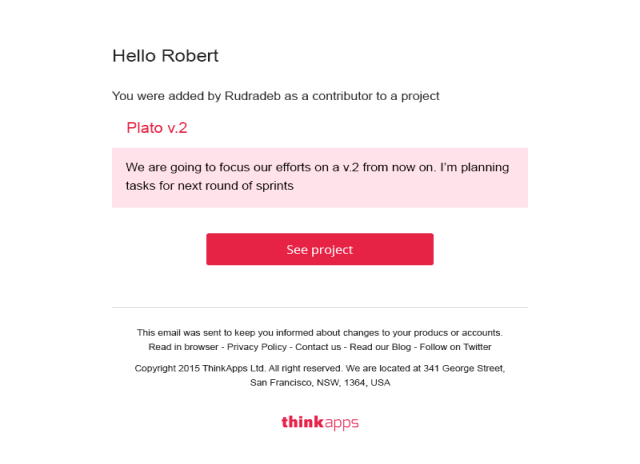Click the red See project button
This screenshot has height=464, width=640.
click(x=319, y=249)
